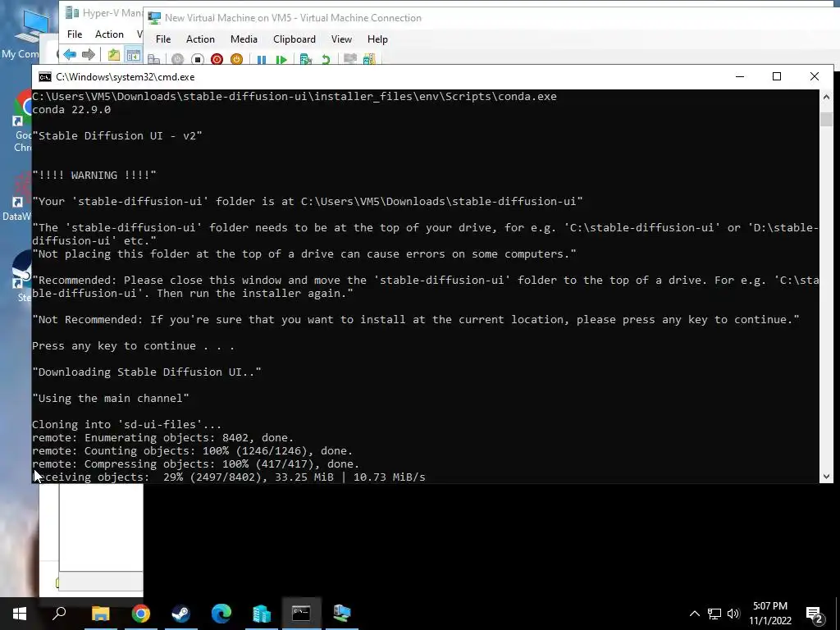Image resolution: width=840 pixels, height=630 pixels.
Task: Open network status tray icon
Action: [x=714, y=614]
